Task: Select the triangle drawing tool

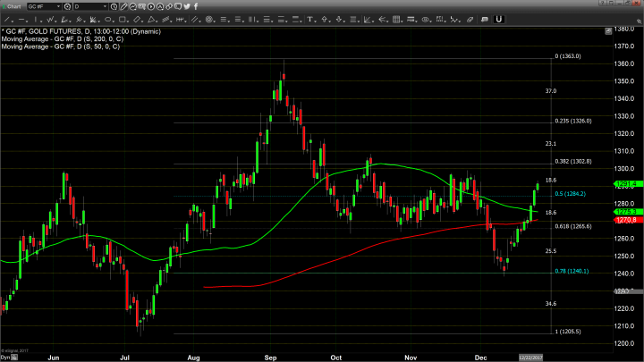Action: coord(151,20)
